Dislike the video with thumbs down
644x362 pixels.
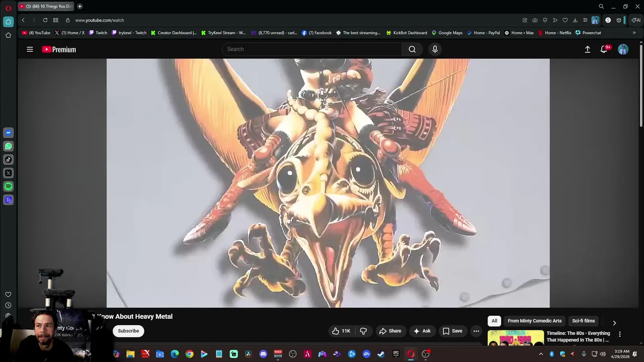[363, 331]
